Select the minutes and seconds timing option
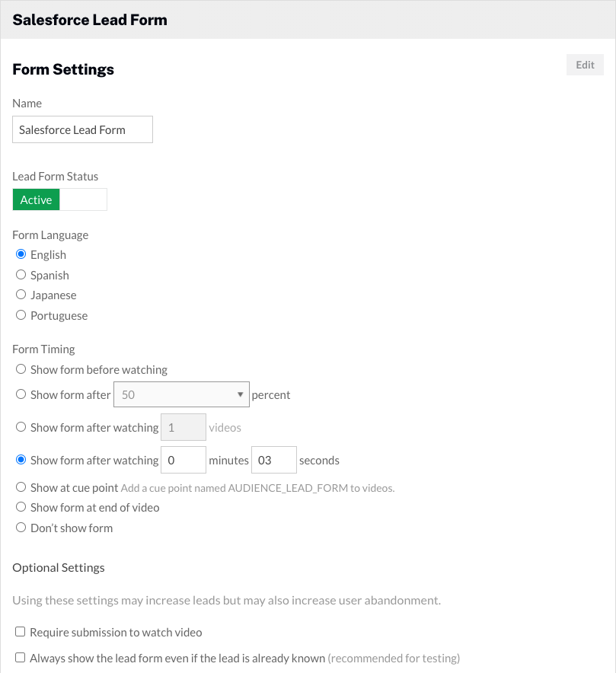 21,459
